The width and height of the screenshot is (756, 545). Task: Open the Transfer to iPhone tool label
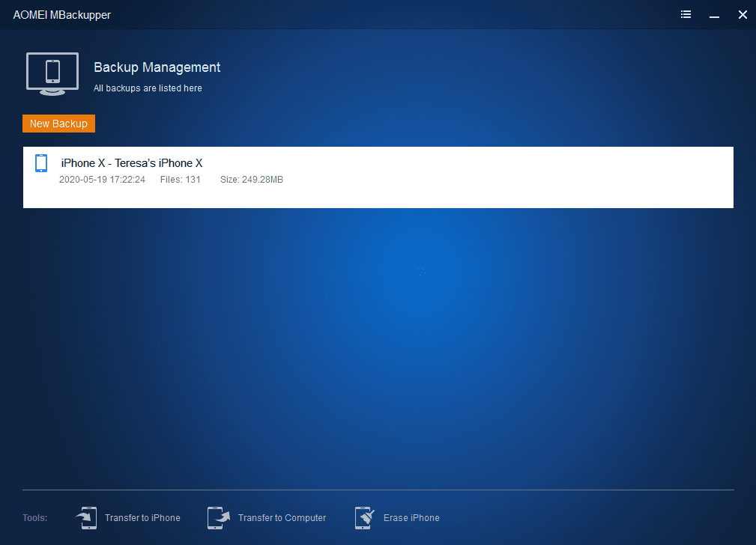pyautogui.click(x=142, y=518)
